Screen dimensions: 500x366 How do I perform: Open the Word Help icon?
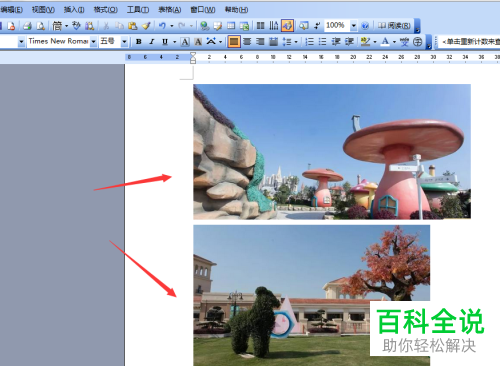click(365, 26)
